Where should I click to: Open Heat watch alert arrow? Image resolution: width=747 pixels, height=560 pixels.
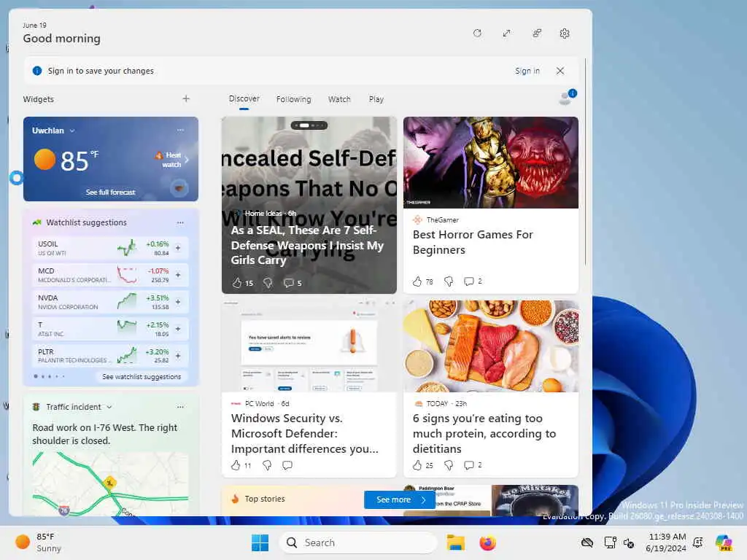[x=187, y=160]
